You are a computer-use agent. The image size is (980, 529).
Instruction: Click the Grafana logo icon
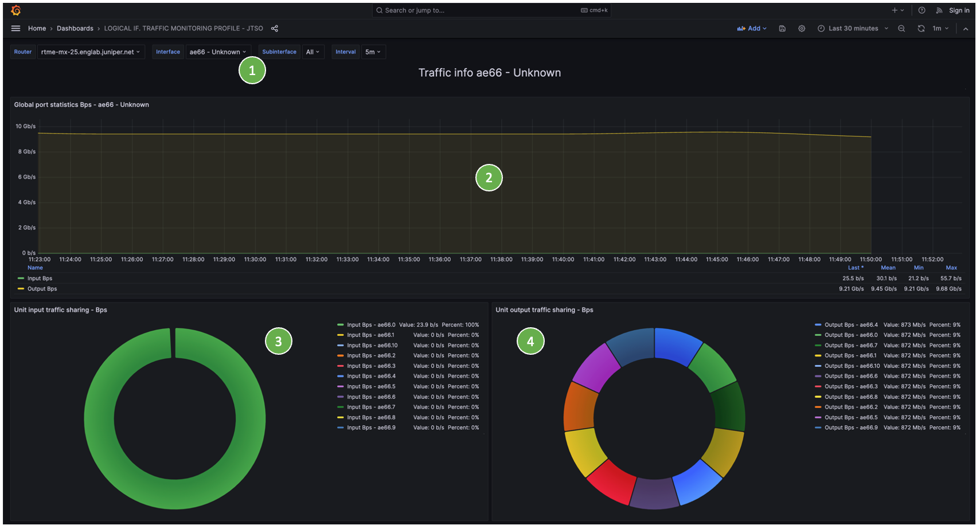(16, 10)
